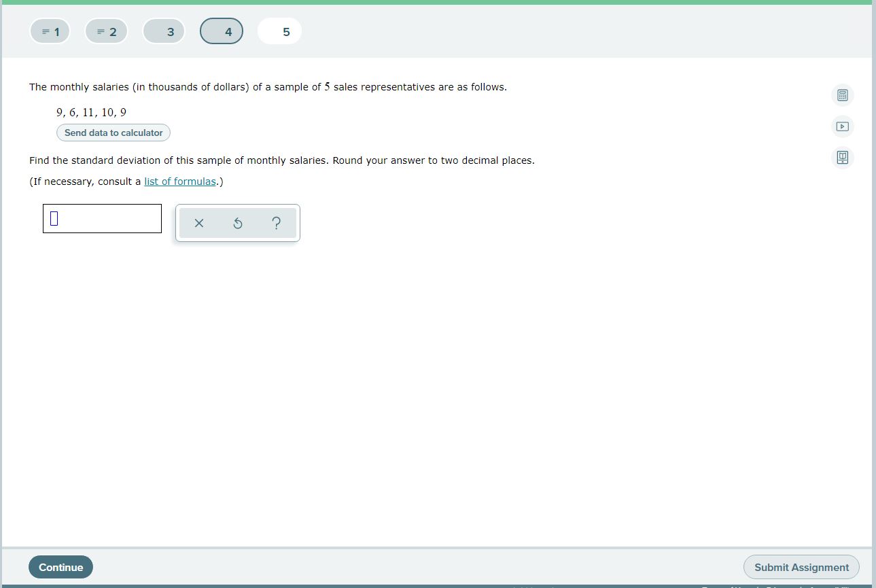Click the cursor placeholder inside the answer field
Viewport: 876px width, 588px height.
(x=52, y=218)
